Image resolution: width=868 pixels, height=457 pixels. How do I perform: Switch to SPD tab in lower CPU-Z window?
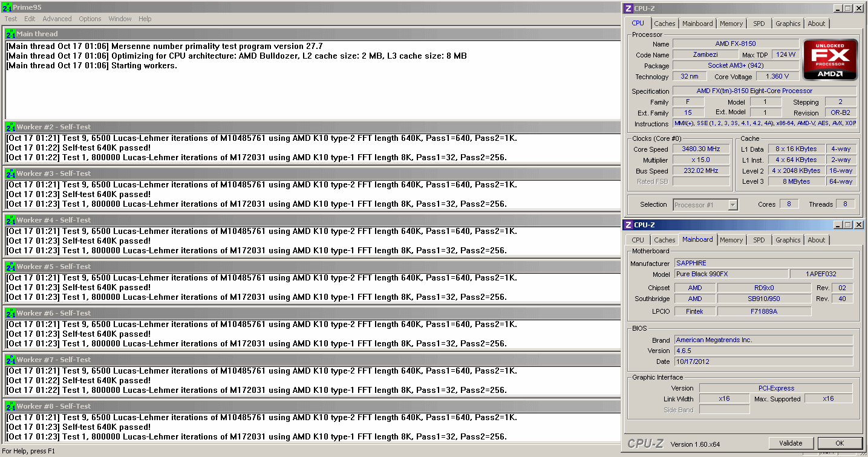point(759,240)
